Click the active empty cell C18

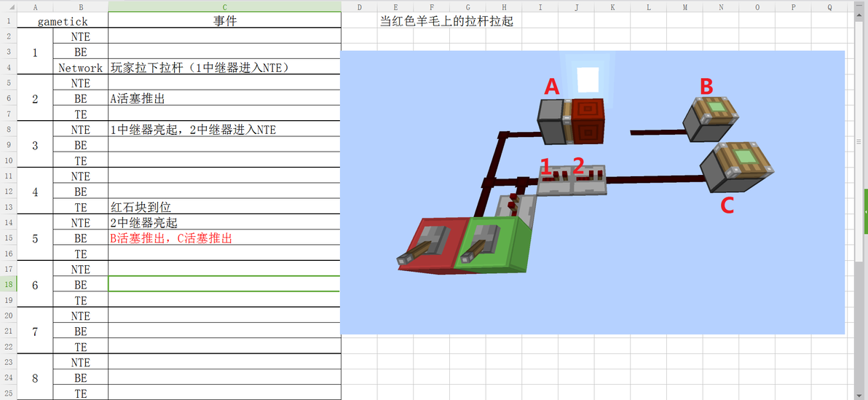point(225,285)
